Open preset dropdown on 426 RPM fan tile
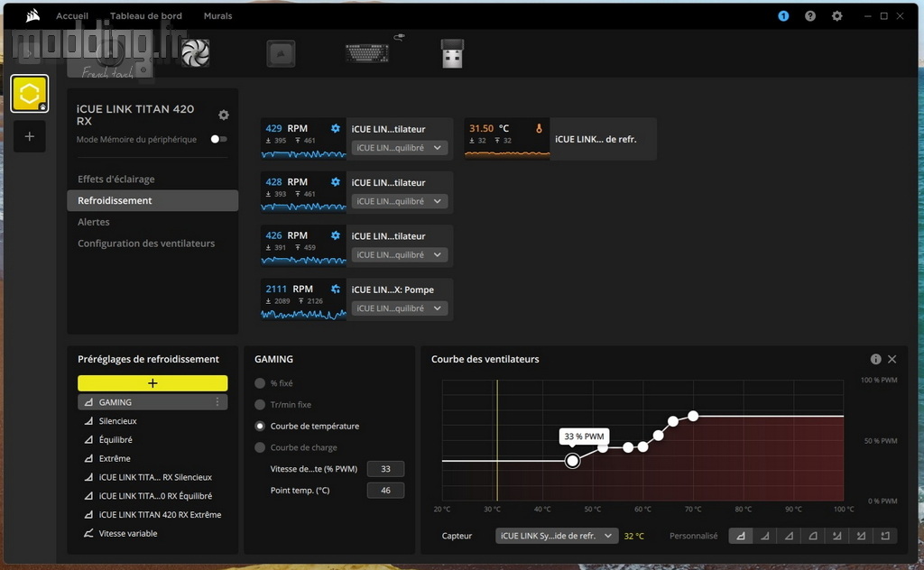Screen dimensions: 924x570 pyautogui.click(x=400, y=254)
